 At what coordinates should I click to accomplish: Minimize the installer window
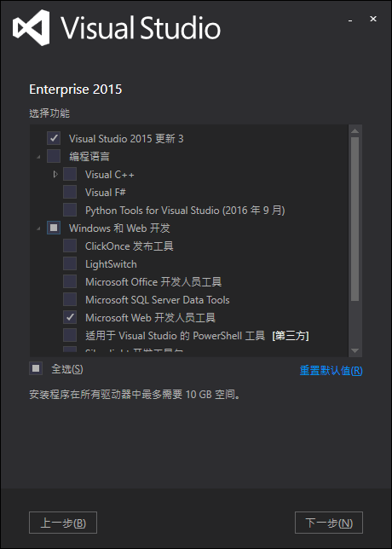[x=350, y=20]
